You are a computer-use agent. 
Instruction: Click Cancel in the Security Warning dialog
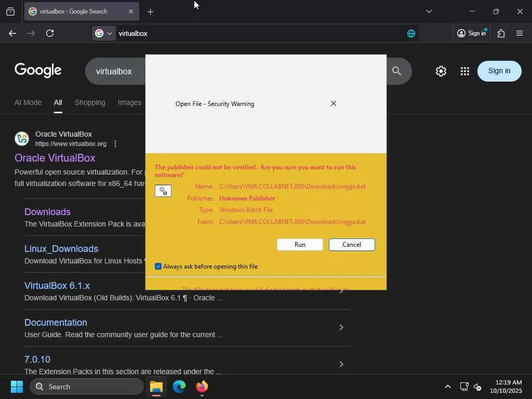point(352,245)
